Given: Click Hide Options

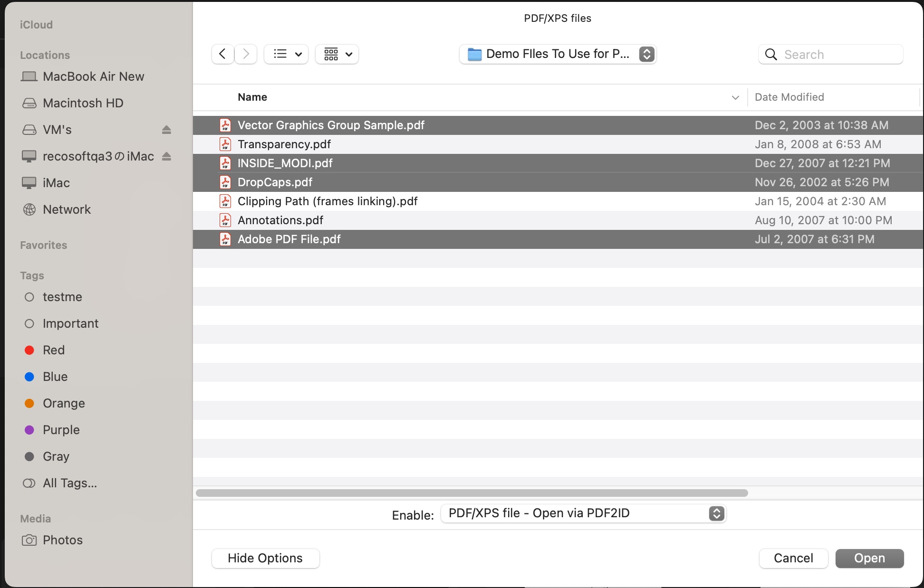Looking at the screenshot, I should [x=265, y=558].
